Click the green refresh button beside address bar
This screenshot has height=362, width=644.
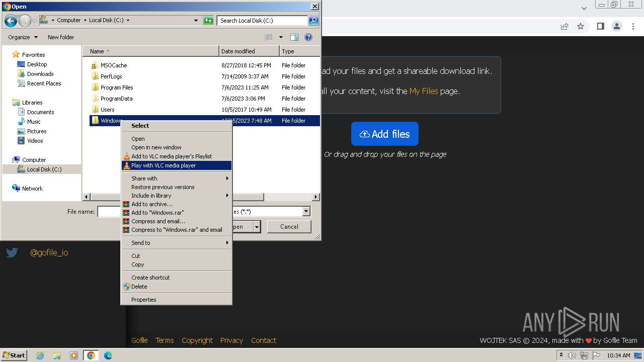208,21
